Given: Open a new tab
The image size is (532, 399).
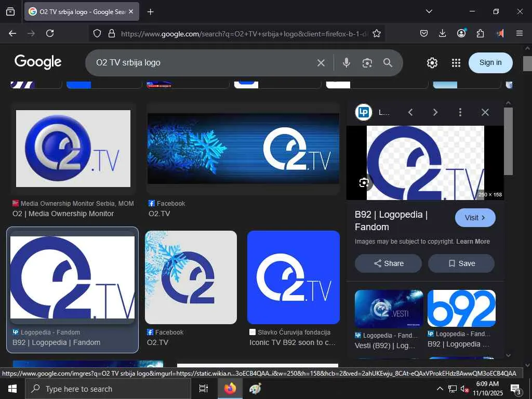Looking at the screenshot, I should 150,12.
